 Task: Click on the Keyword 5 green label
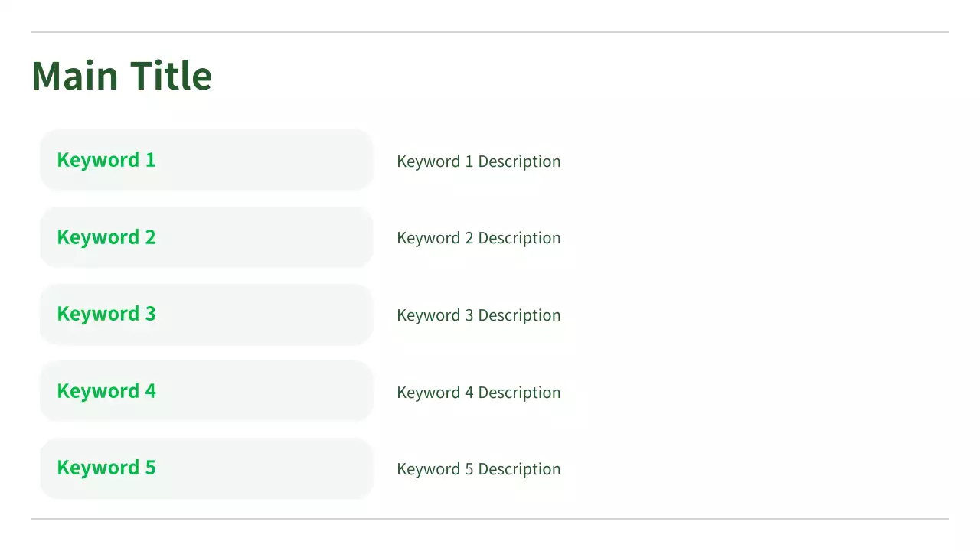point(106,468)
